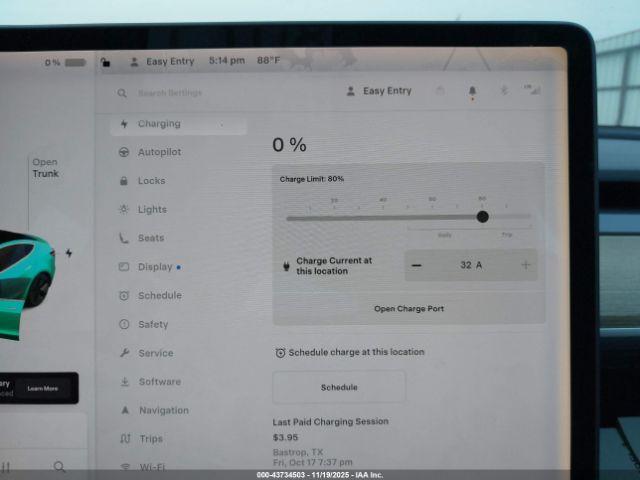
Task: Click the Service wrench icon
Action: click(124, 353)
